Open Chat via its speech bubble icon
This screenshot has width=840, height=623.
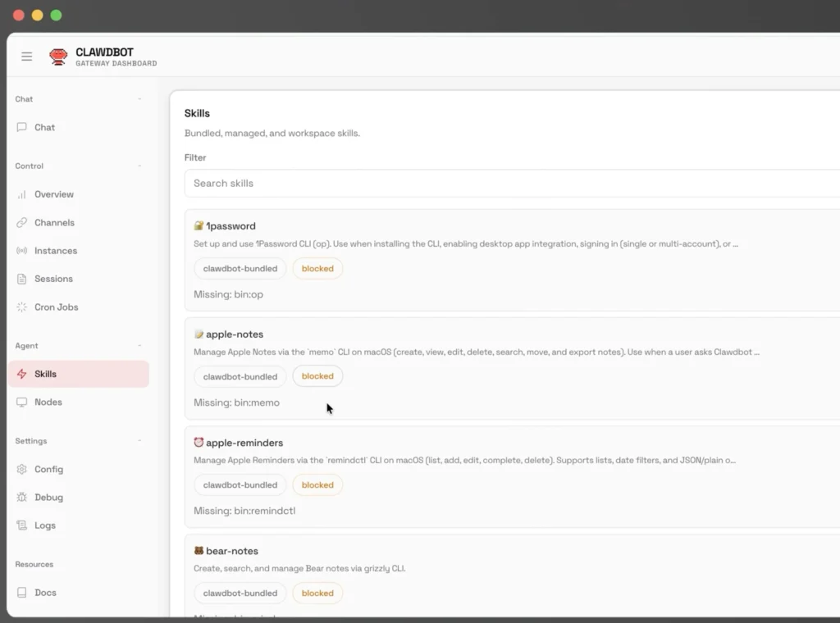[22, 127]
